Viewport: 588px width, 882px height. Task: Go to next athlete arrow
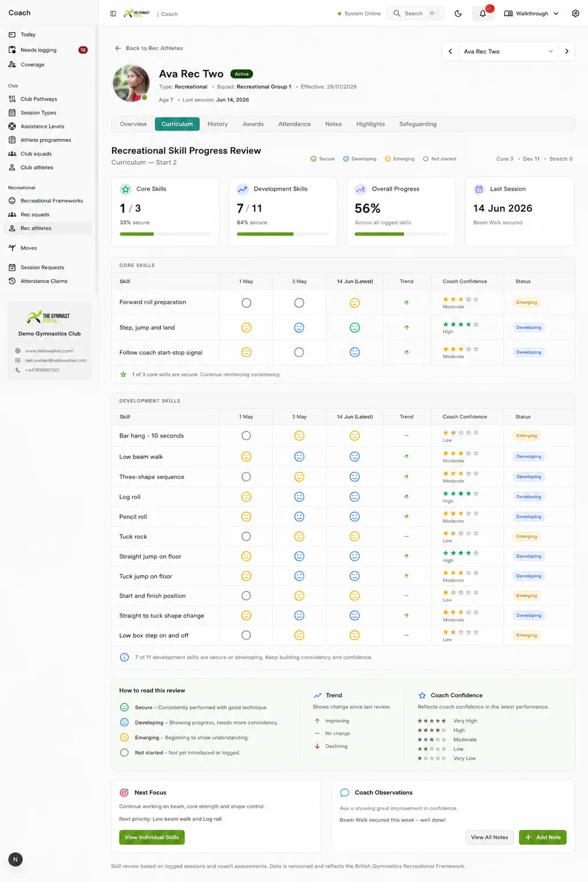point(567,52)
